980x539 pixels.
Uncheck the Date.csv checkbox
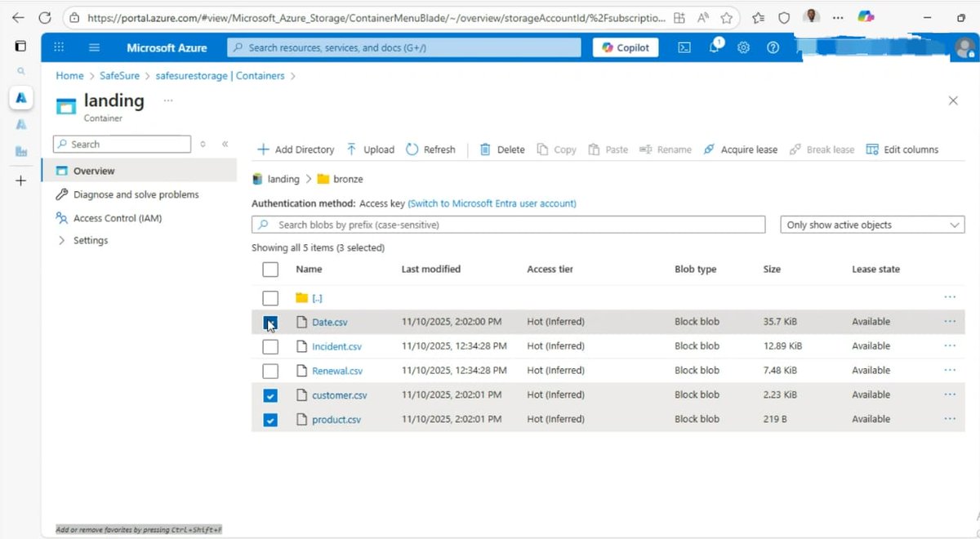[270, 323]
